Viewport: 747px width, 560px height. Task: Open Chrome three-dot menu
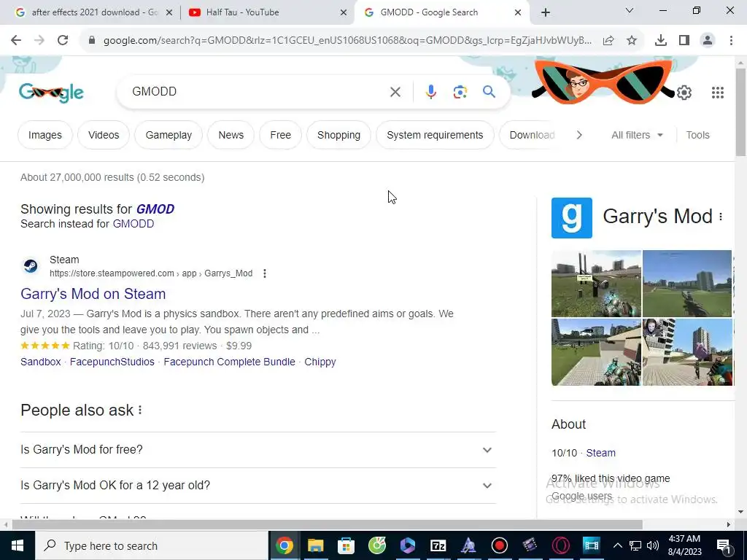[731, 41]
